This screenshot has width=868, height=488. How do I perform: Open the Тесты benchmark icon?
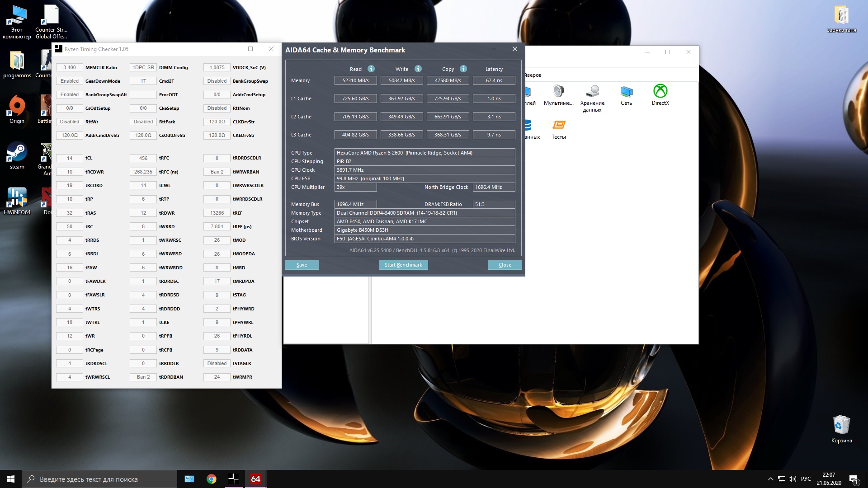click(x=559, y=129)
